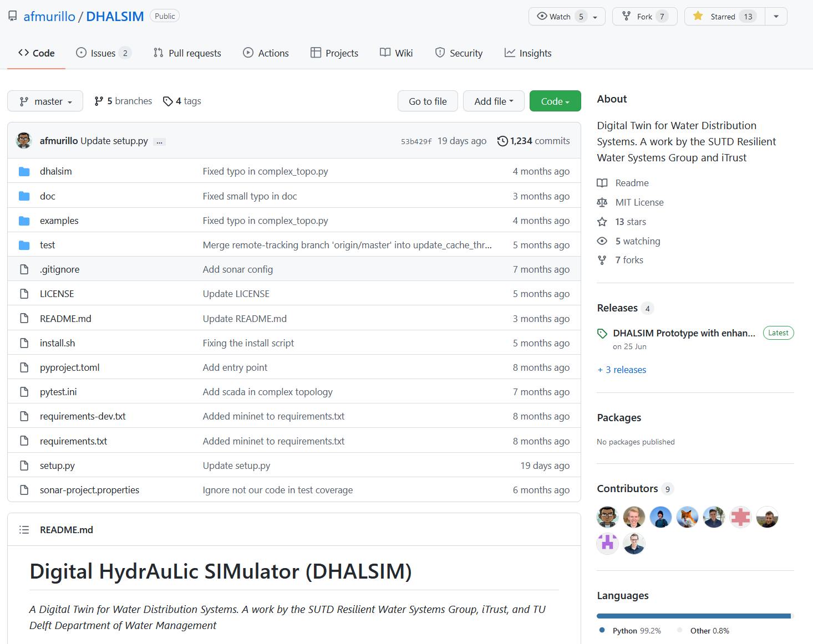This screenshot has width=813, height=644.
Task: Open the examples folder icon
Action: 24,221
